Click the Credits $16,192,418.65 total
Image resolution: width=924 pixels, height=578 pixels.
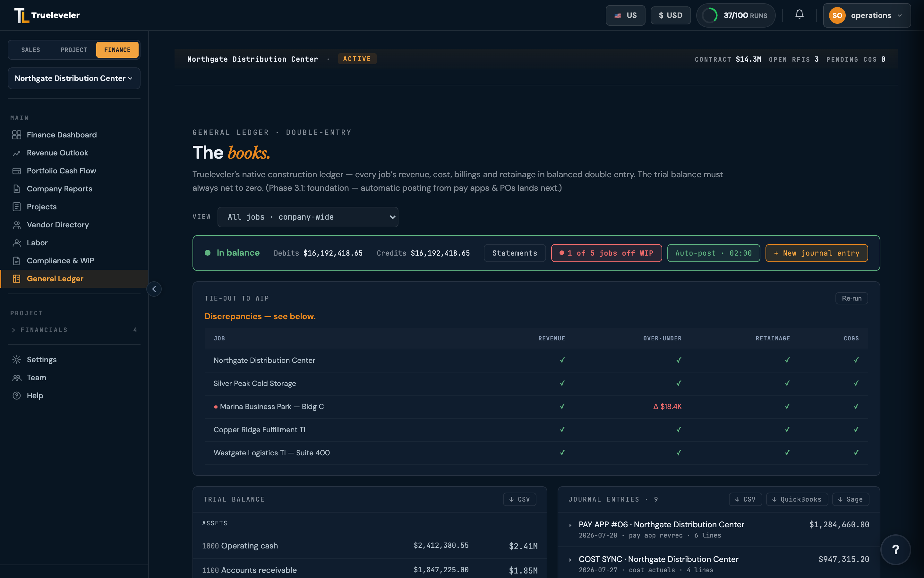coord(423,253)
